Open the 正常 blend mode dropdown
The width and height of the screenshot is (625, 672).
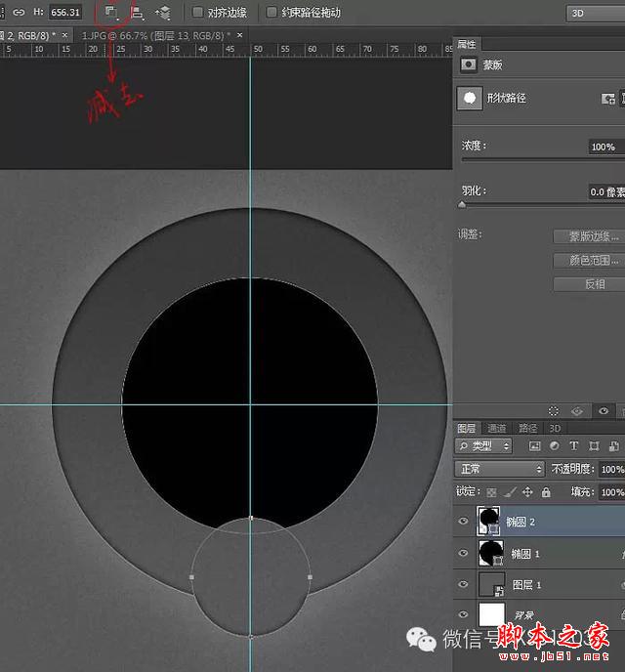pyautogui.click(x=499, y=469)
